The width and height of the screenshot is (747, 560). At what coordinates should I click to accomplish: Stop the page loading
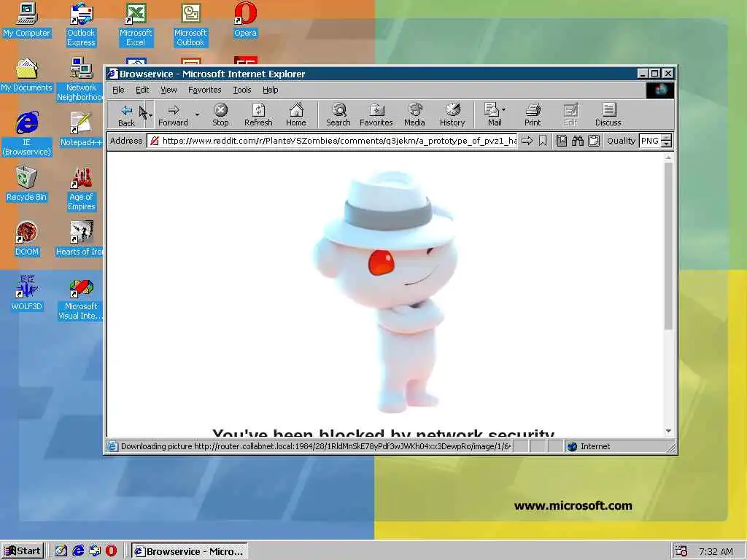220,114
